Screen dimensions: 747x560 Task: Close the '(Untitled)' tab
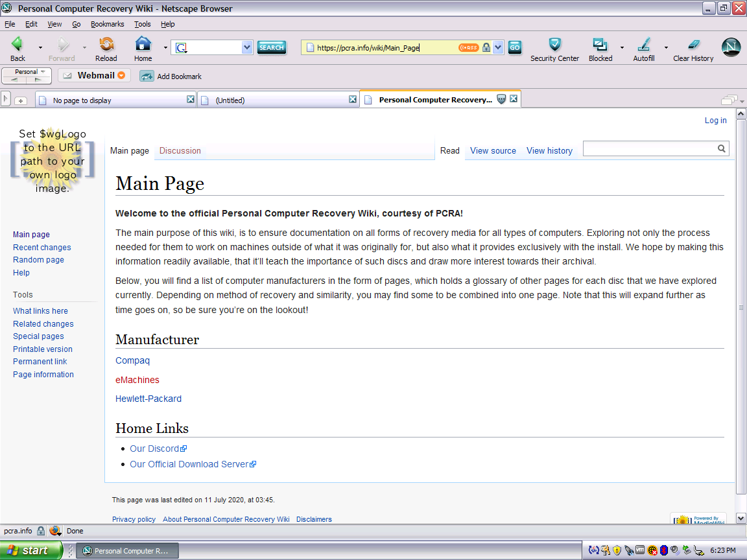tap(353, 99)
